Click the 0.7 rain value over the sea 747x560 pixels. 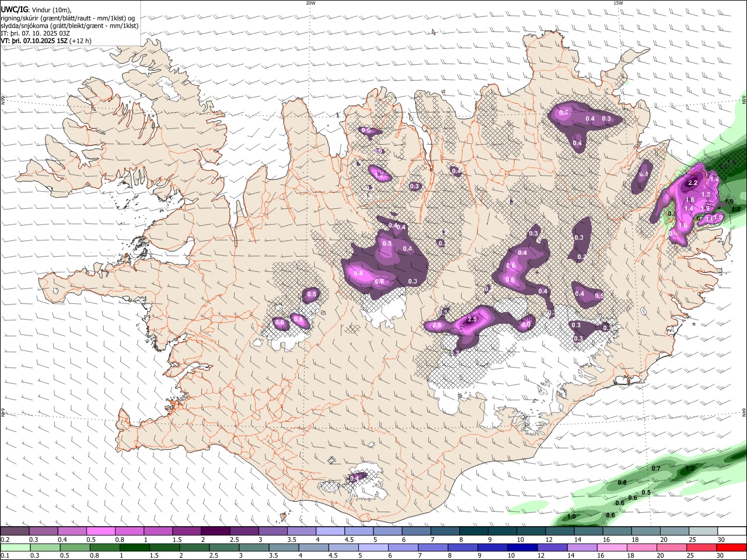point(656,468)
